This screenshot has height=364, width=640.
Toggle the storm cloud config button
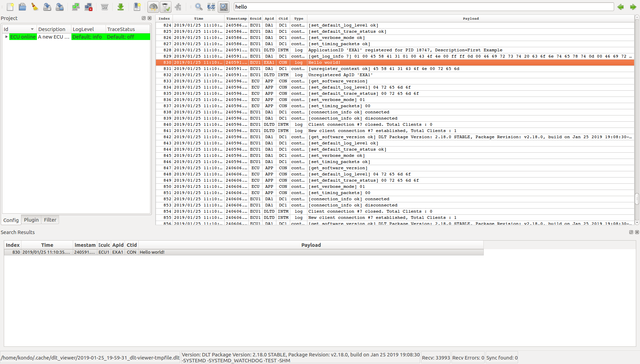[153, 7]
